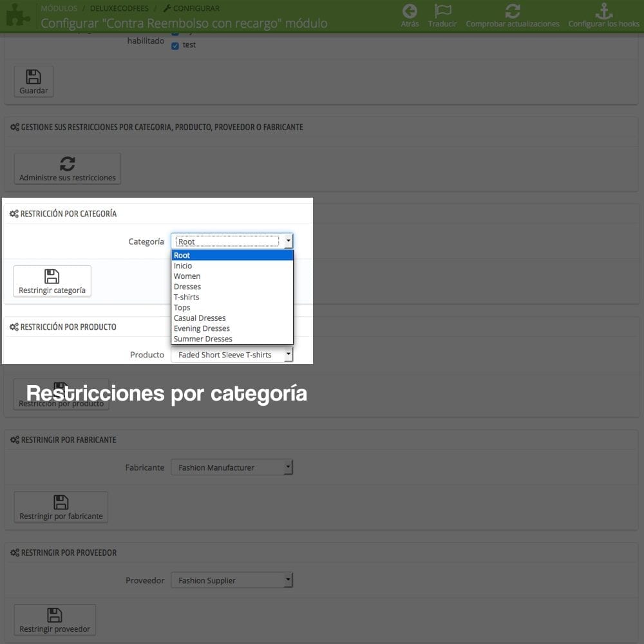Click Restringir por fabricante save button
The image size is (644, 644).
tap(61, 507)
